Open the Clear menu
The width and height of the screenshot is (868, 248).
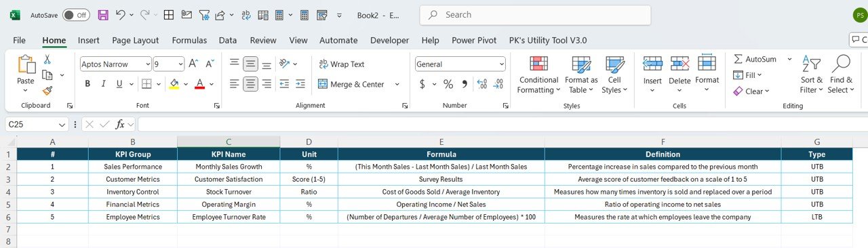[x=751, y=91]
